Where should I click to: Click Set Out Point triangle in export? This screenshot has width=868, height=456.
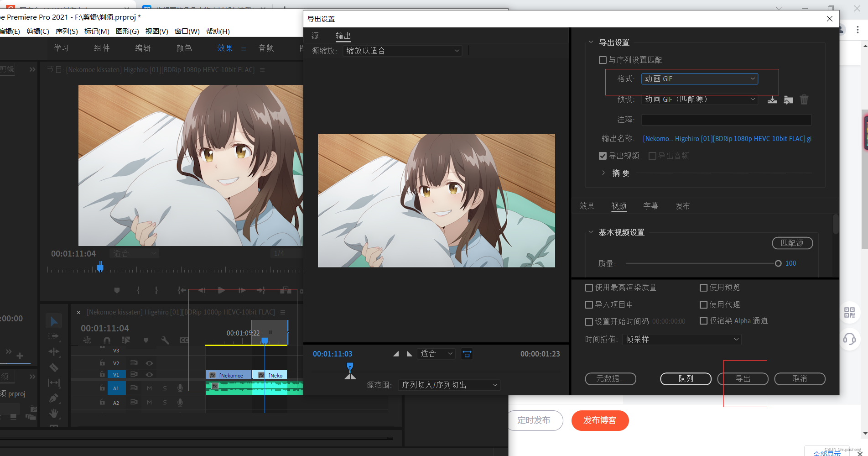tap(409, 354)
